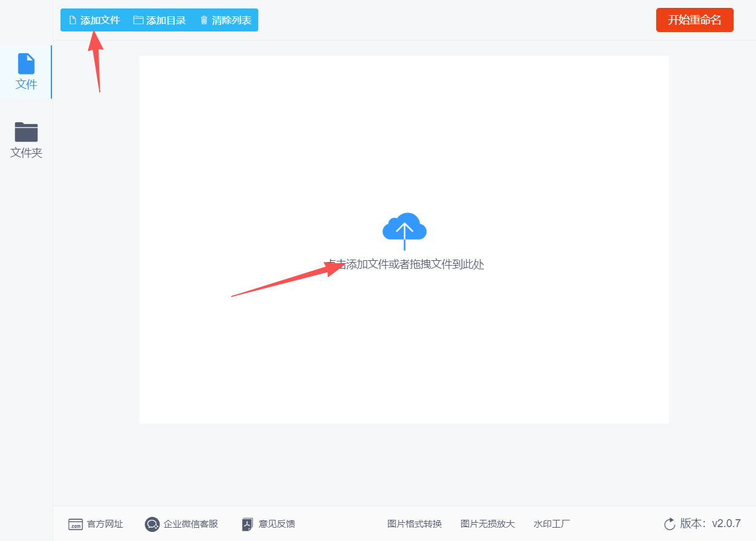Viewport: 756px width, 541px height.
Task: Open 图片格式转换 tool link
Action: 415,524
